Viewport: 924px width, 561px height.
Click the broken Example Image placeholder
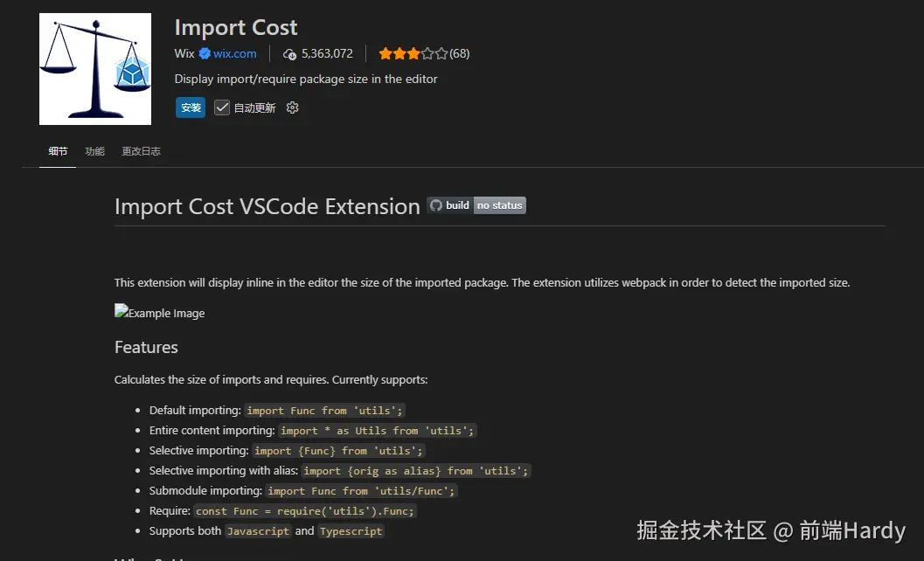coord(160,312)
